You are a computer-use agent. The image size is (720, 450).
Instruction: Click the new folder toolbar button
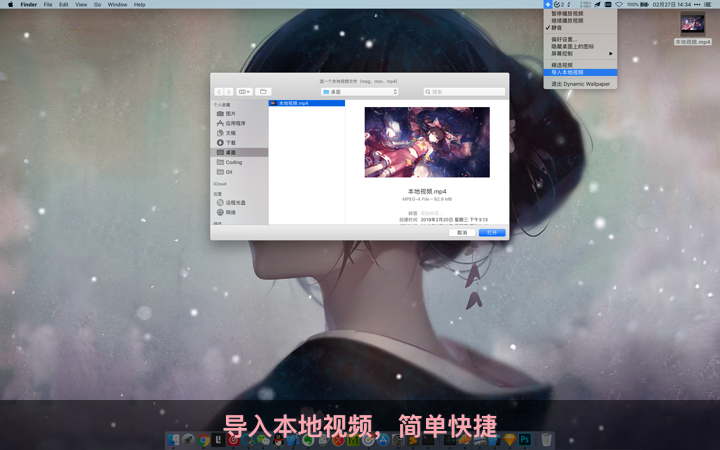coord(263,92)
